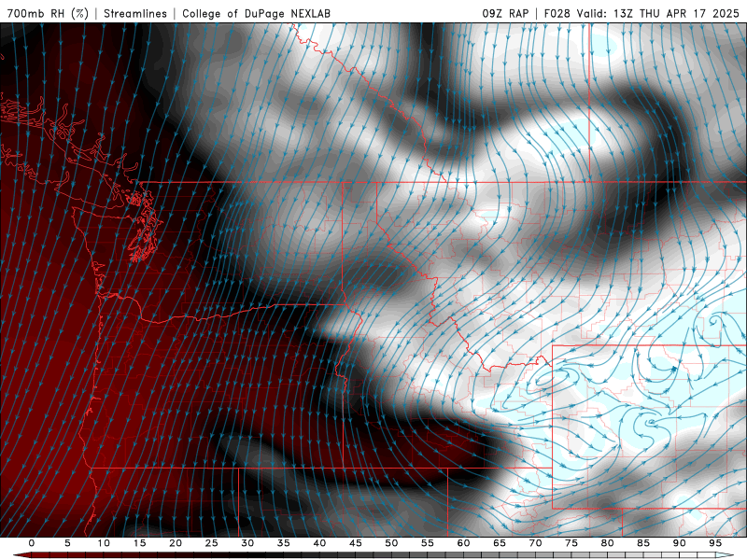Select the "55" legend value
Image resolution: width=747 pixels, height=560 pixels.
tap(428, 543)
